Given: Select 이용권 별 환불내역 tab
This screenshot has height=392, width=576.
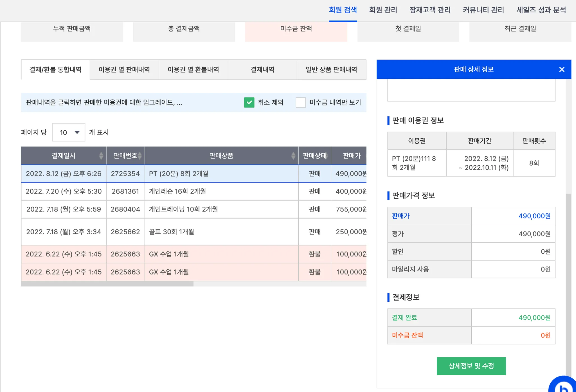Looking at the screenshot, I should (193, 69).
